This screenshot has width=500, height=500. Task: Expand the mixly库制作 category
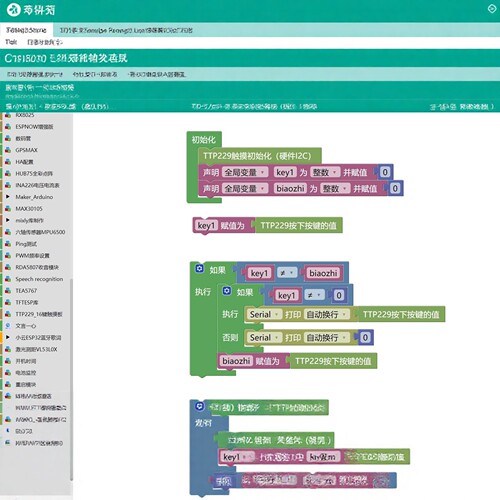8,220
